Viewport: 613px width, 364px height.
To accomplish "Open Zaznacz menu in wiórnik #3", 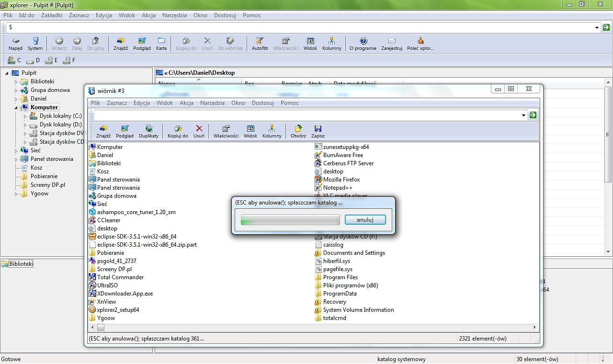I will pos(117,103).
